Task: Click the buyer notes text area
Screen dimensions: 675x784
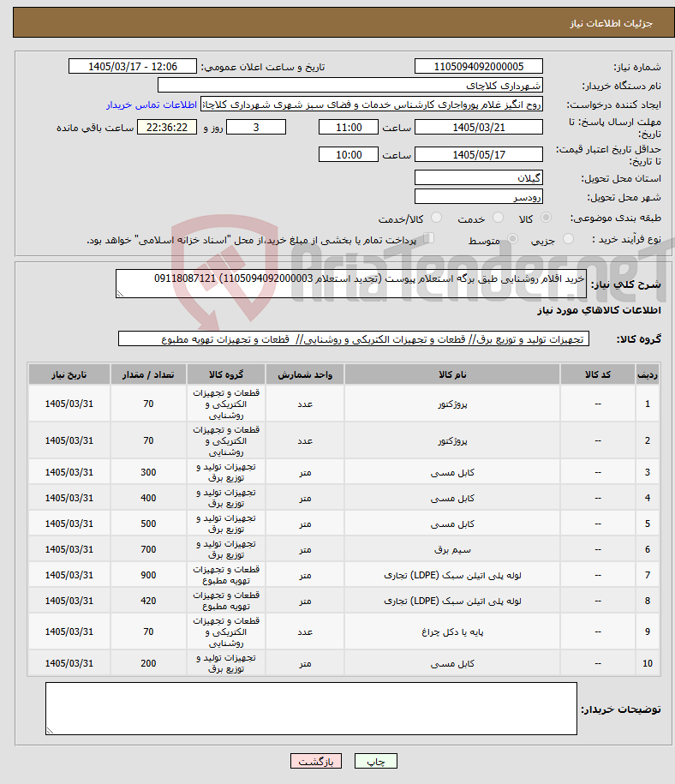Action: click(311, 709)
